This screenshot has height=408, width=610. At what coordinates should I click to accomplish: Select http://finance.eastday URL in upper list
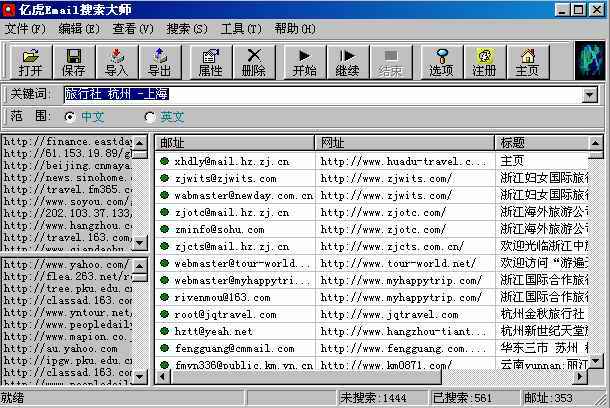coord(67,141)
